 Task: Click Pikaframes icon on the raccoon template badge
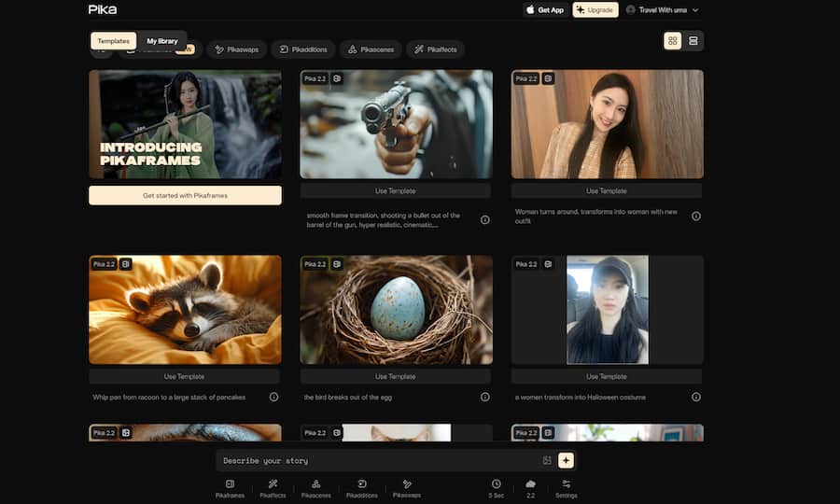click(x=125, y=264)
